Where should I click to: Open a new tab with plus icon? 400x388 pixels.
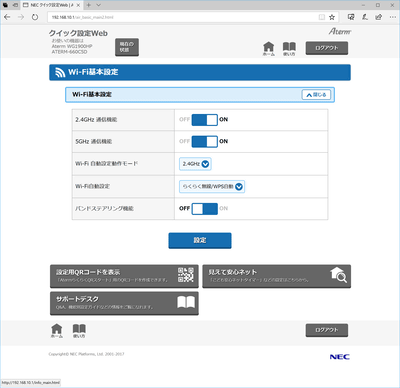[89, 5]
